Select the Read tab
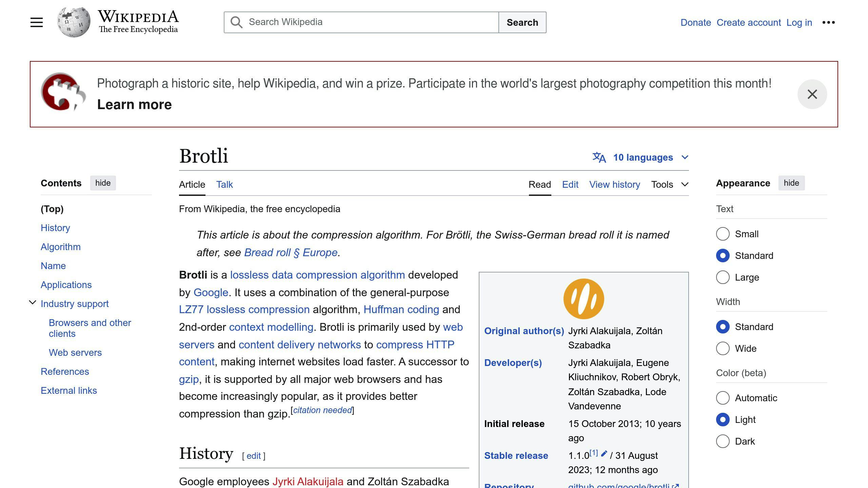The height and width of the screenshot is (488, 868). point(540,184)
